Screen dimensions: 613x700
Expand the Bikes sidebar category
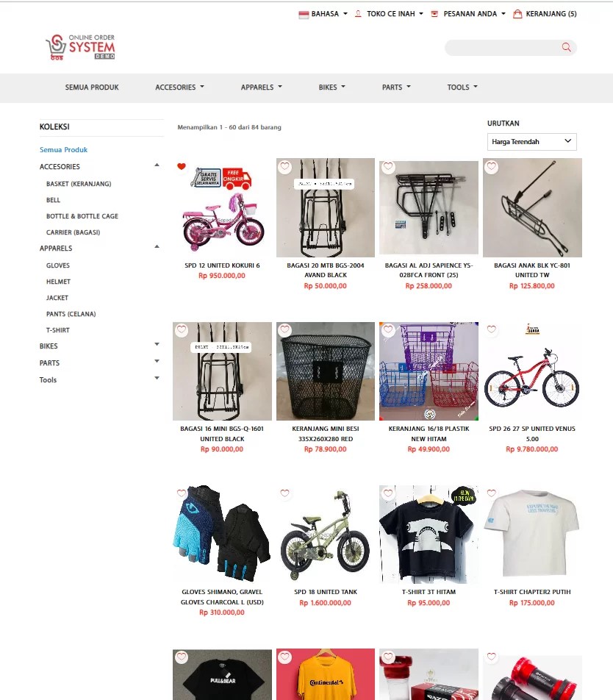(x=157, y=344)
